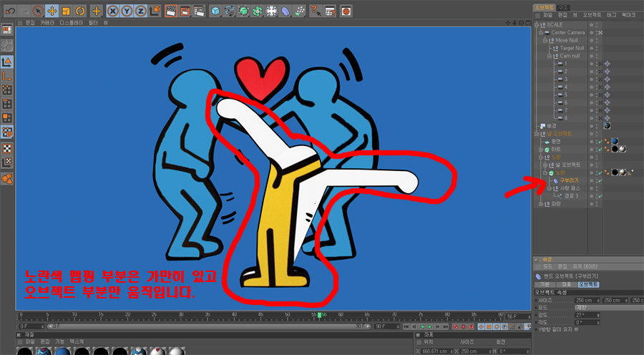Click the green play forward button
The width and height of the screenshot is (644, 355).
430,326
